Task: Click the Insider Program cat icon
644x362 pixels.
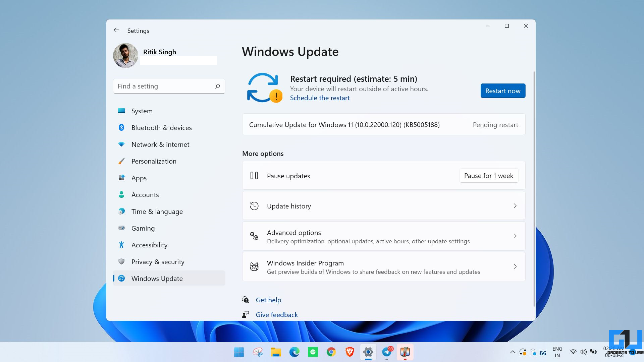Action: tap(254, 267)
